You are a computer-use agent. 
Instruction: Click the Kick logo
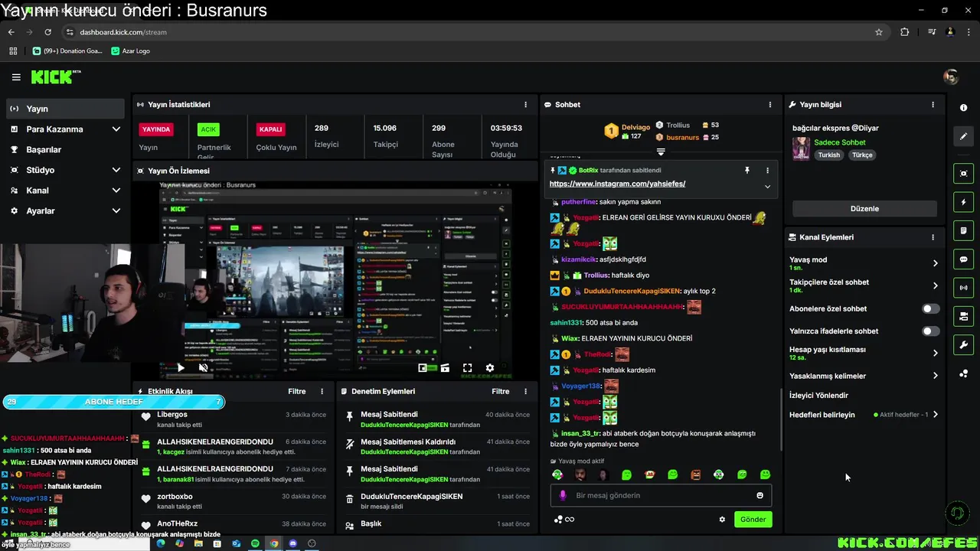(55, 77)
